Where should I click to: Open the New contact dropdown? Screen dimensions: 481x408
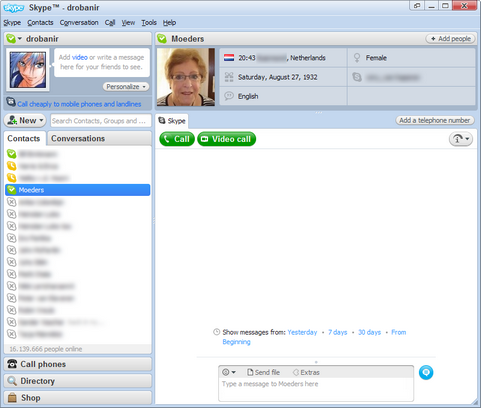tap(25, 120)
